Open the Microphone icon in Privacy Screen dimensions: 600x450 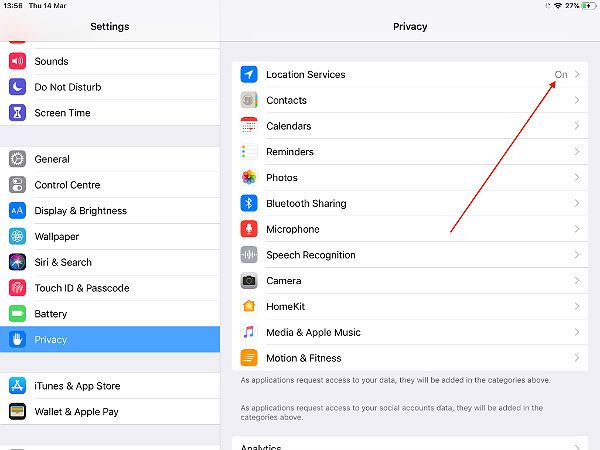[x=249, y=229]
